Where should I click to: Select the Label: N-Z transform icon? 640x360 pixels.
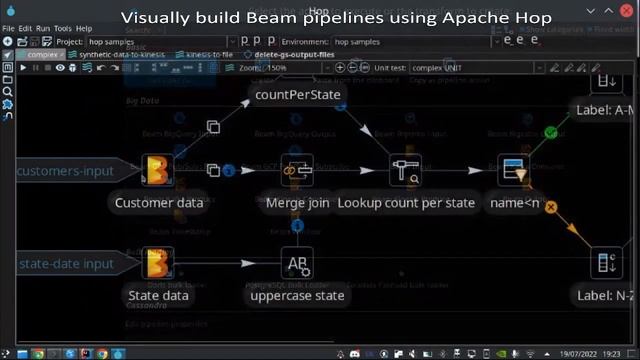click(607, 263)
